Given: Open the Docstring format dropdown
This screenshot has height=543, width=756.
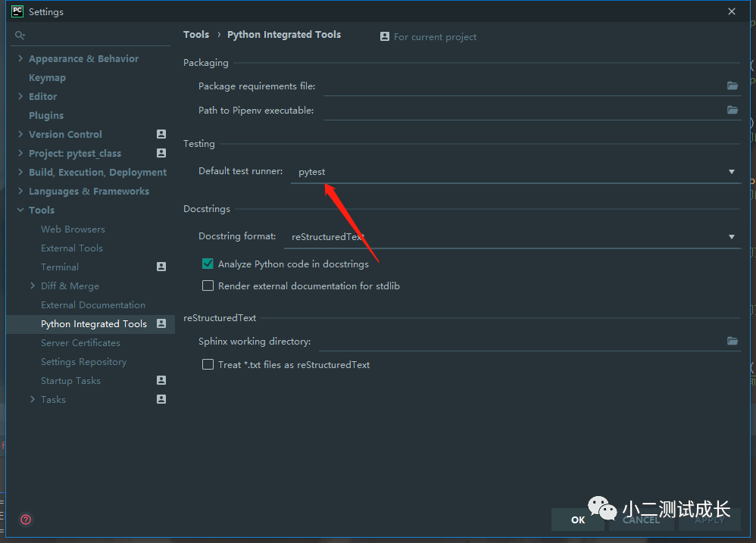Looking at the screenshot, I should click(732, 237).
